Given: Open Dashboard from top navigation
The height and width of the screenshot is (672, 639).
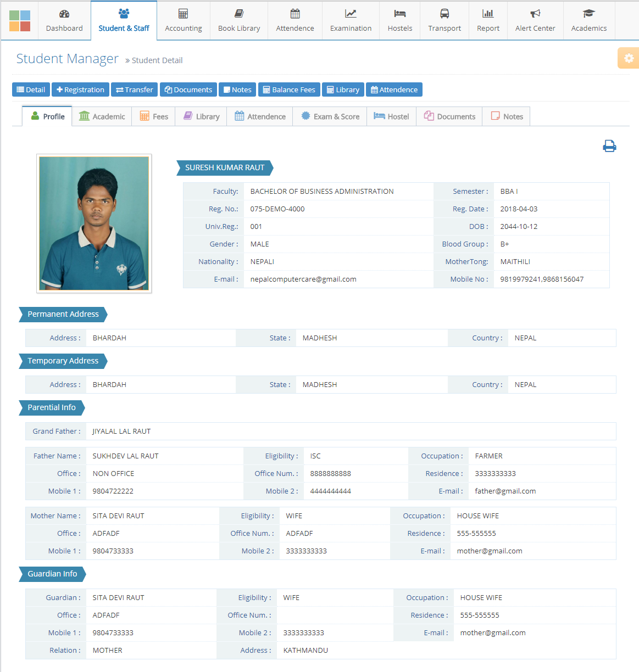Looking at the screenshot, I should coord(64,21).
